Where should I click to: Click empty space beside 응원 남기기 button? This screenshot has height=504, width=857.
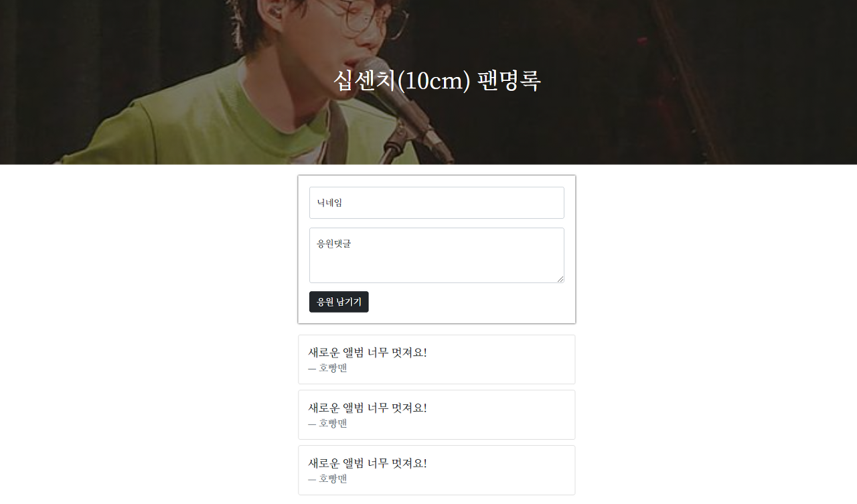click(x=469, y=302)
